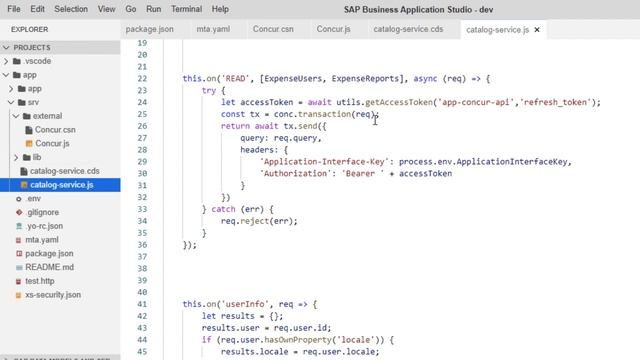Switch to the mta.yaml editor tab
The width and height of the screenshot is (640, 360).
pyautogui.click(x=213, y=29)
